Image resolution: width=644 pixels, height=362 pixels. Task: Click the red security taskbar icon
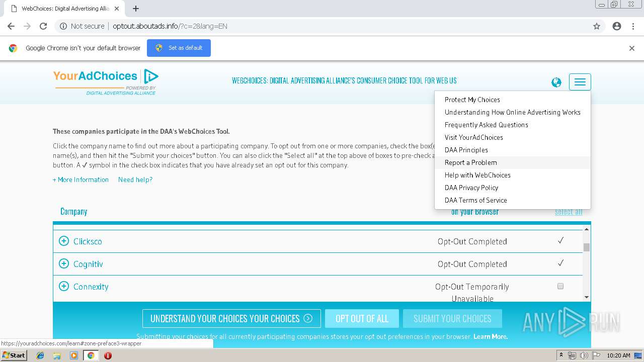[x=108, y=355]
